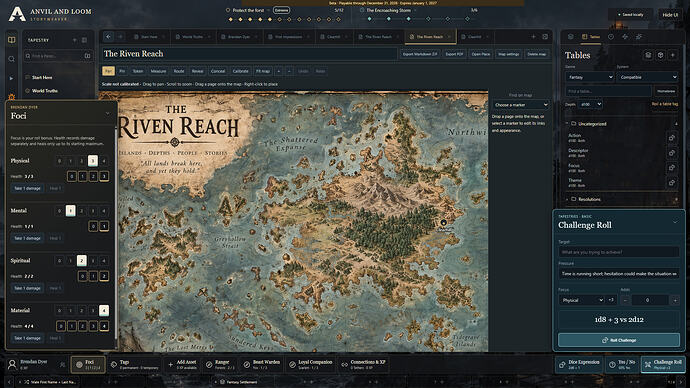Click Take 1 damage under Physical

[x=27, y=188]
